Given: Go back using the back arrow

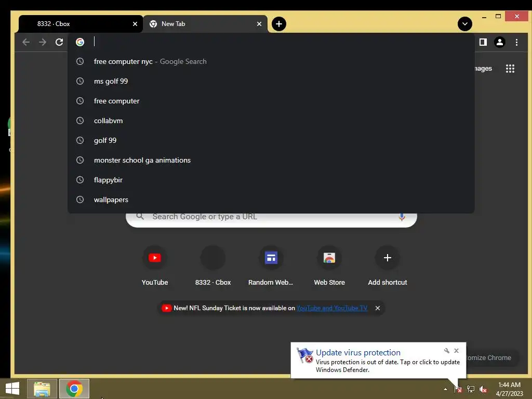Looking at the screenshot, I should [26, 42].
